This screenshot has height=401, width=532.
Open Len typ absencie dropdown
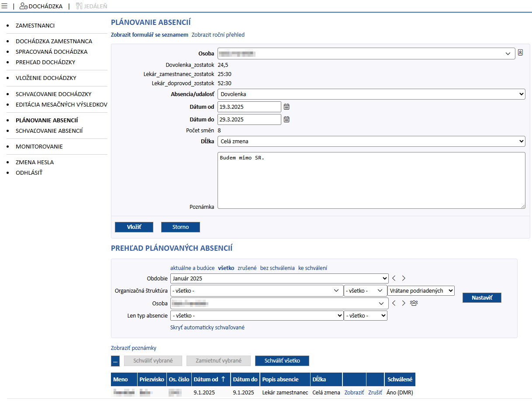[x=257, y=315]
